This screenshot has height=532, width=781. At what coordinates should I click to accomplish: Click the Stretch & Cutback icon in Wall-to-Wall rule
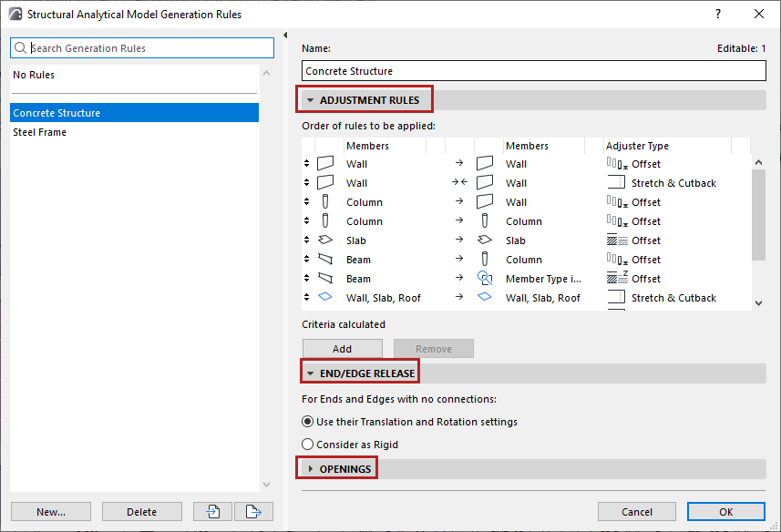617,183
